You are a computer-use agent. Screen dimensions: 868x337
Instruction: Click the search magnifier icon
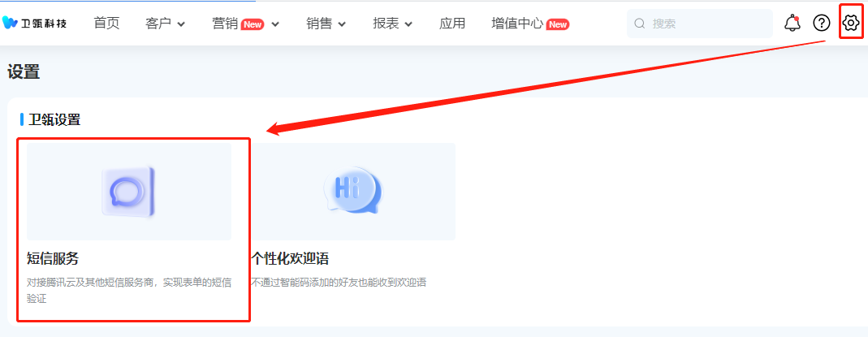[x=639, y=24]
